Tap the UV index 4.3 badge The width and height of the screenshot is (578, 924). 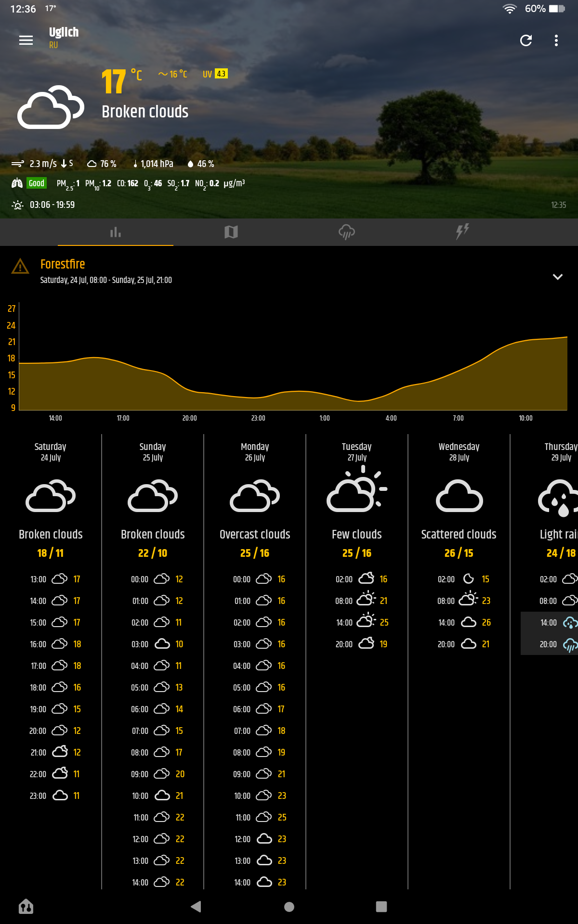coord(221,74)
